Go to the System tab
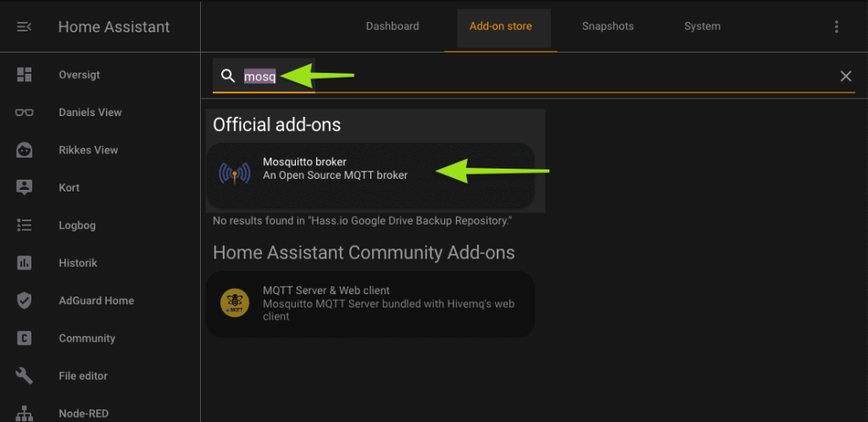868x422 pixels. pos(703,26)
